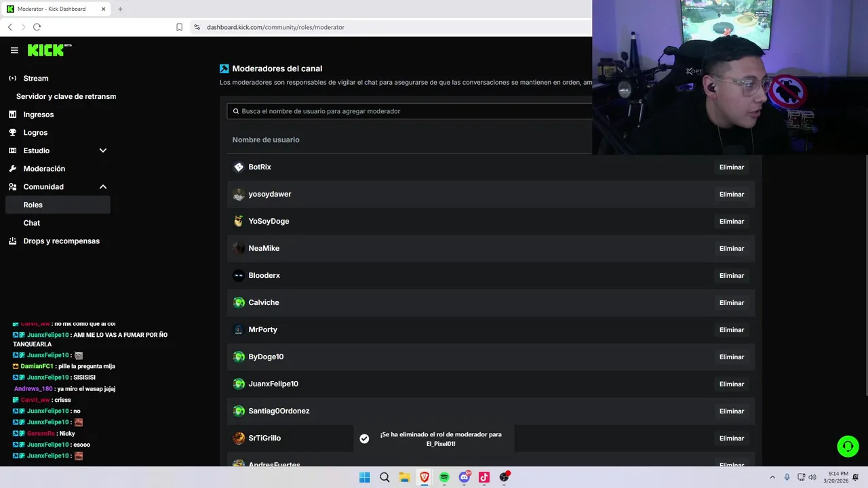Open Spotify from taskbar
868x488 pixels.
point(444,477)
